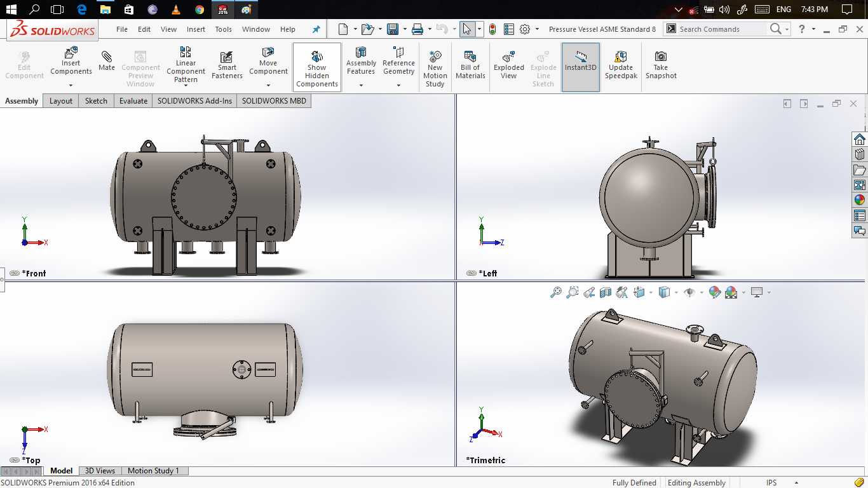Open Dynamic Annotation Views
The image size is (868, 488).
(x=622, y=292)
